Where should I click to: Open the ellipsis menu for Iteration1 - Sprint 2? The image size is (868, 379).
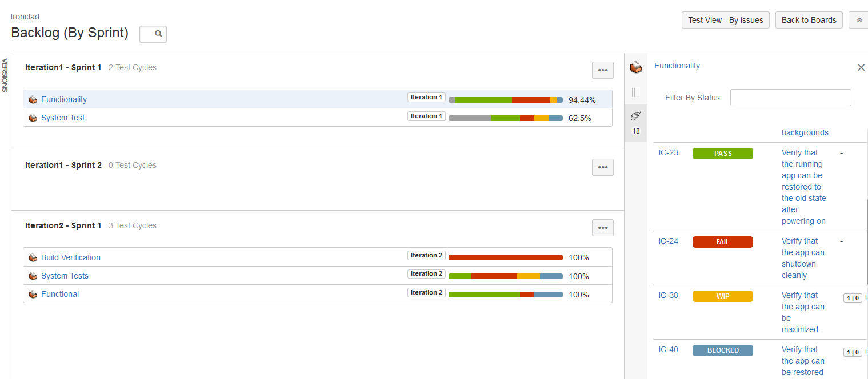pos(602,167)
